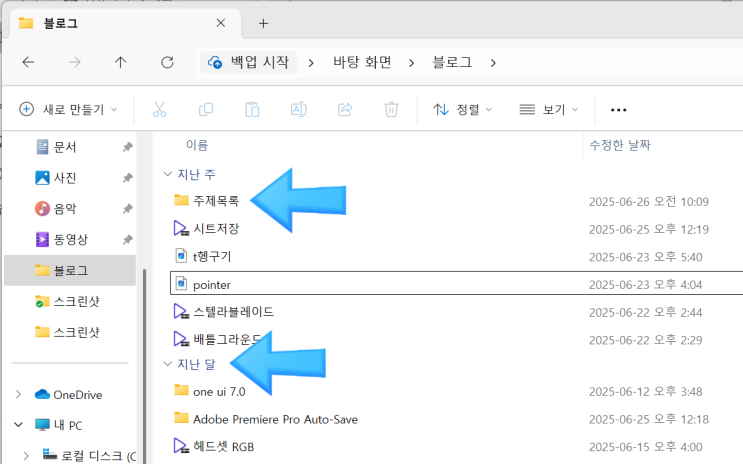This screenshot has width=743, height=464.
Task: Click the sidebar vertical scrollbar
Action: (144, 365)
